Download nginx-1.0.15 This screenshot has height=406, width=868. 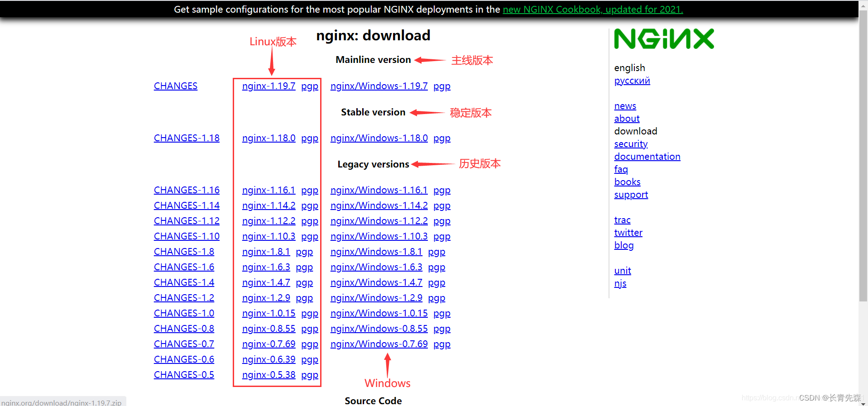pyautogui.click(x=269, y=313)
